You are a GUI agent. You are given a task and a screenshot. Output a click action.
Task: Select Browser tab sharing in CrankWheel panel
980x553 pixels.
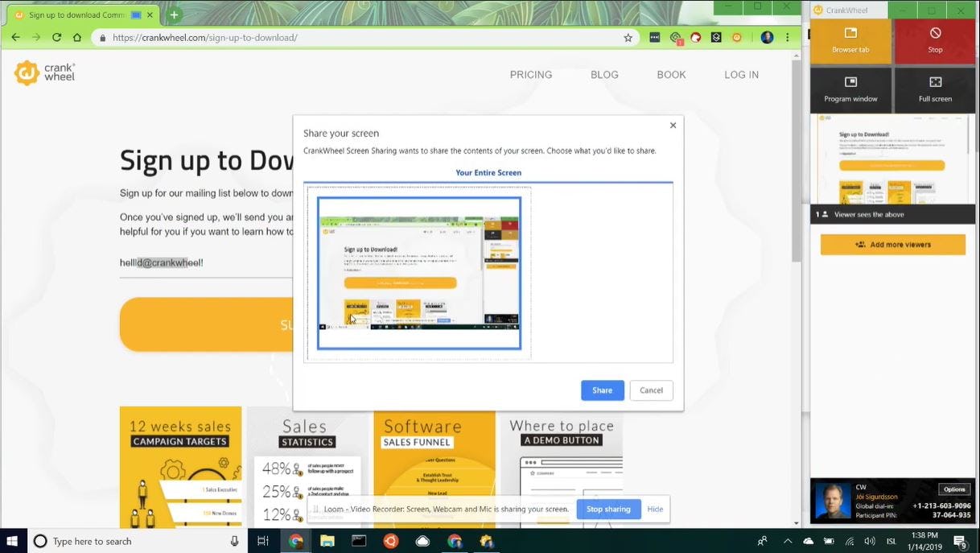pyautogui.click(x=850, y=39)
